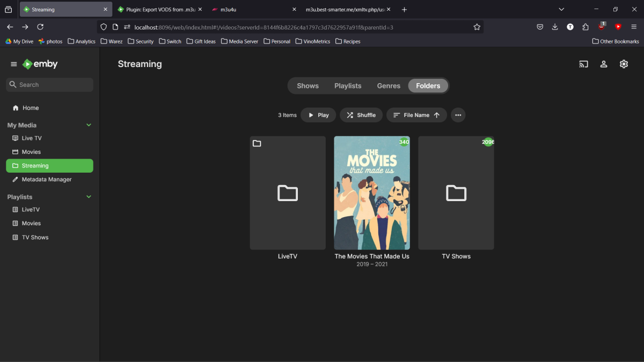Viewport: 644px width, 362px height.
Task: Open the three-dots more options button
Action: click(458, 115)
